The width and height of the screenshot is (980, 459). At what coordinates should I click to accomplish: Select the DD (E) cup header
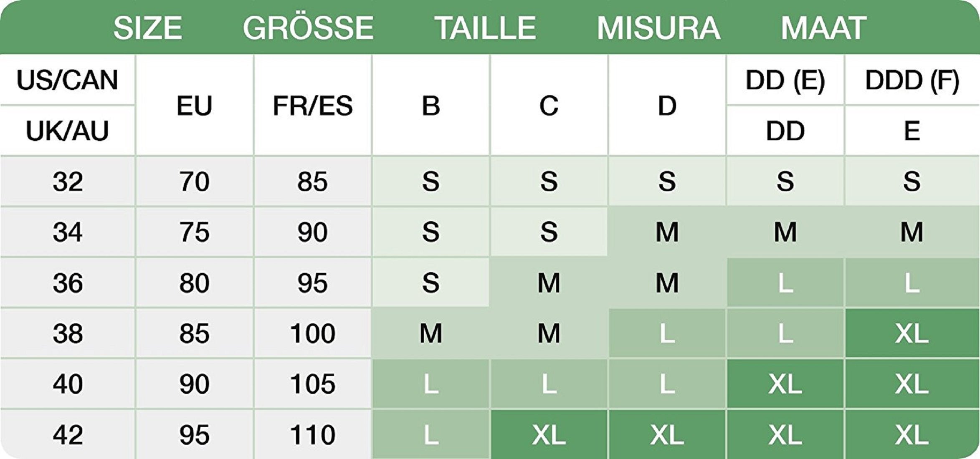(785, 80)
